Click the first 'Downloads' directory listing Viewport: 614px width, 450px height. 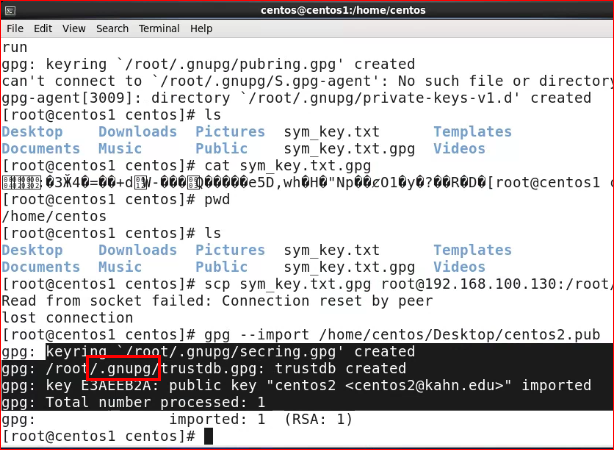pos(137,132)
